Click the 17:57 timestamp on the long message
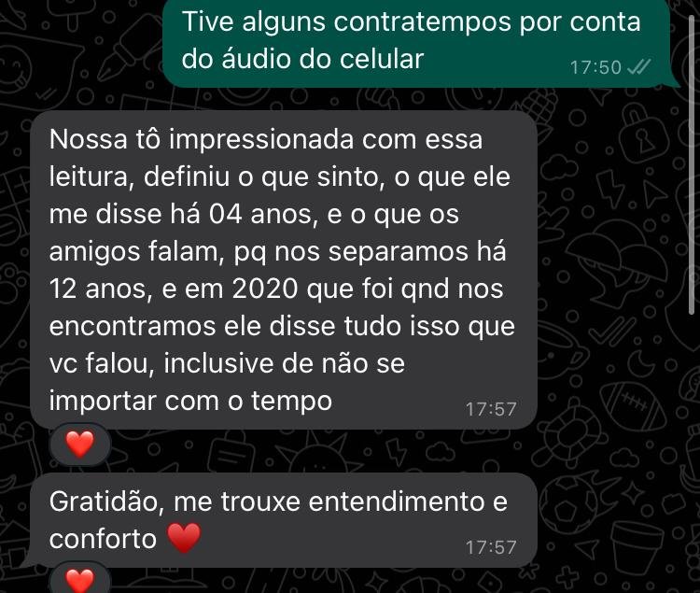Image resolution: width=700 pixels, height=593 pixels. tap(491, 409)
